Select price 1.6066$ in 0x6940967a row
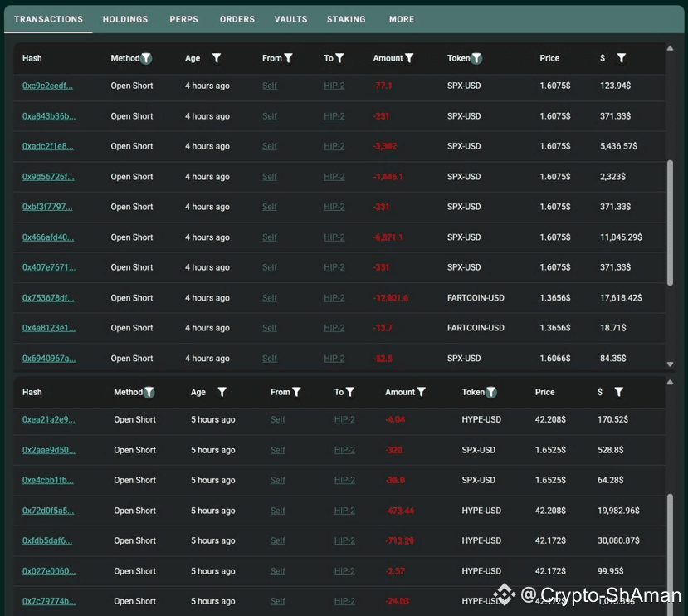The height and width of the screenshot is (616, 688). [x=555, y=359]
